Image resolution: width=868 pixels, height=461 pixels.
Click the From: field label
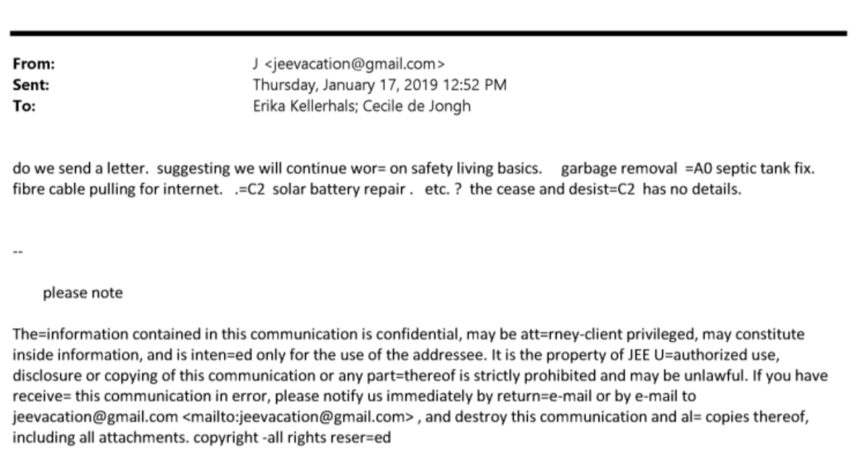pos(34,64)
